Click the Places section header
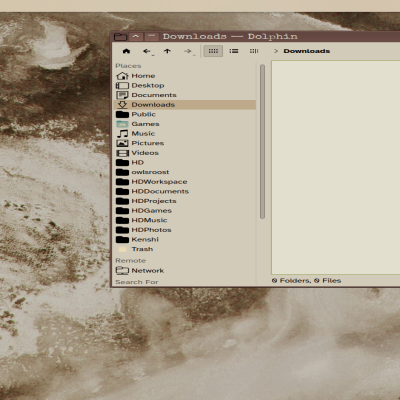The height and width of the screenshot is (400, 400). click(128, 66)
